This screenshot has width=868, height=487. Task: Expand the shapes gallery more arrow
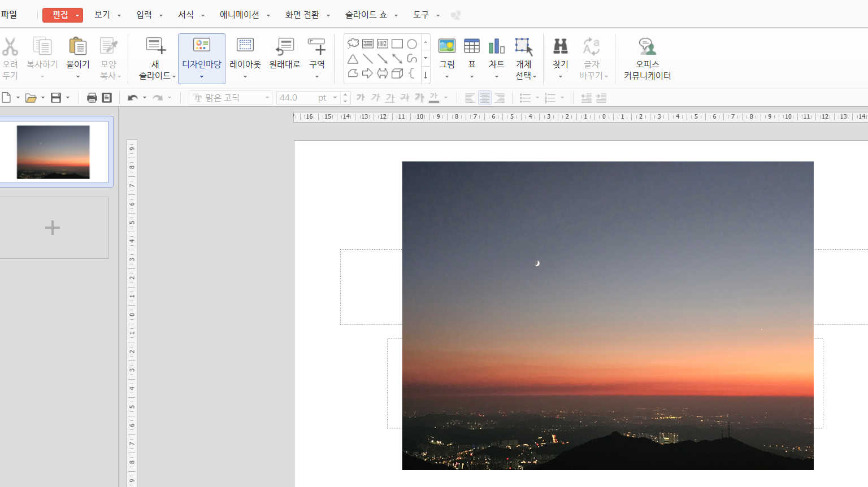(426, 74)
